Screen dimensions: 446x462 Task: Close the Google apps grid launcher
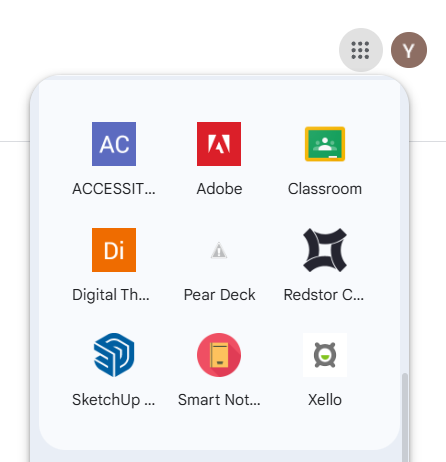coord(361,50)
